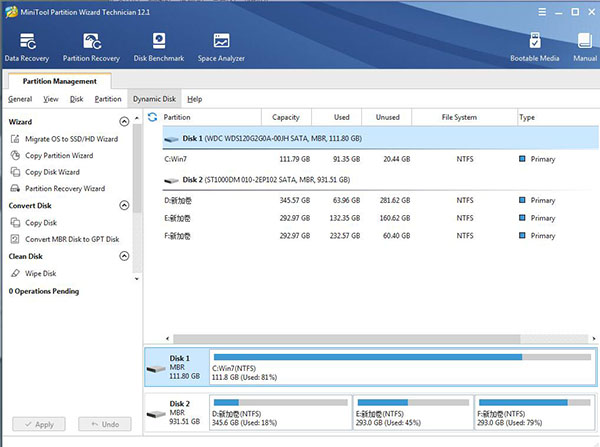Image resolution: width=600 pixels, height=447 pixels.
Task: Sort by the Used column header
Action: click(337, 117)
